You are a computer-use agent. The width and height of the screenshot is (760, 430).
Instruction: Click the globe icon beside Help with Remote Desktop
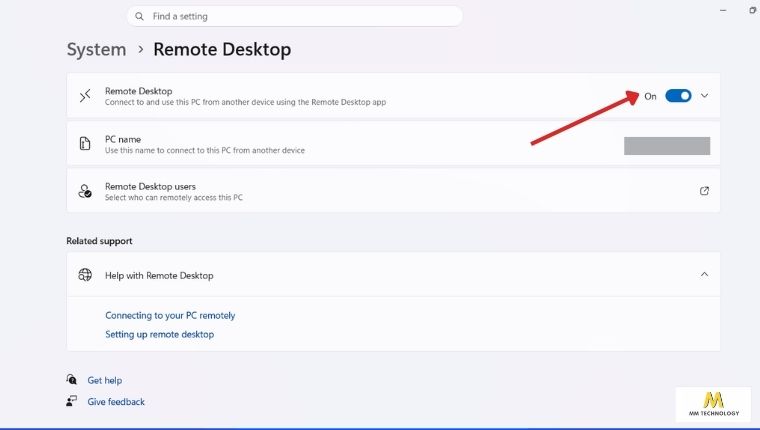[85, 275]
